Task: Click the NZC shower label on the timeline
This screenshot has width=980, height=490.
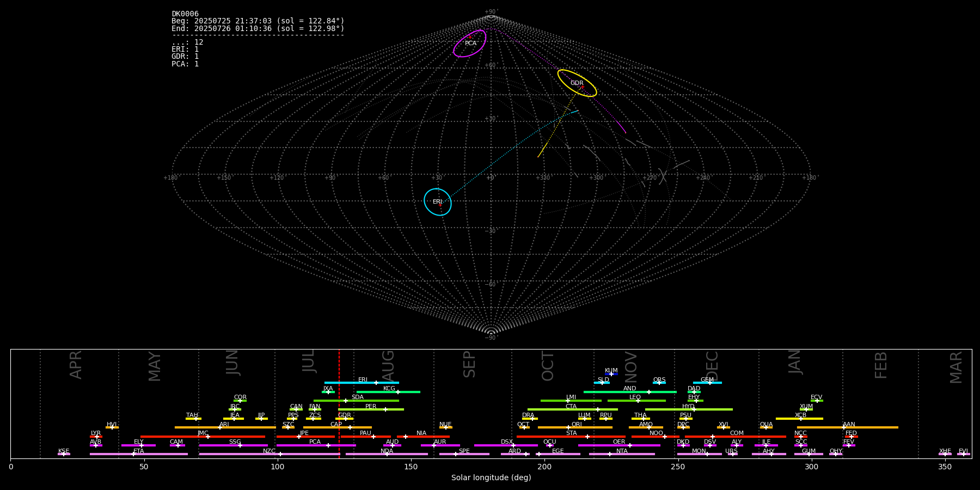Action: point(269,451)
